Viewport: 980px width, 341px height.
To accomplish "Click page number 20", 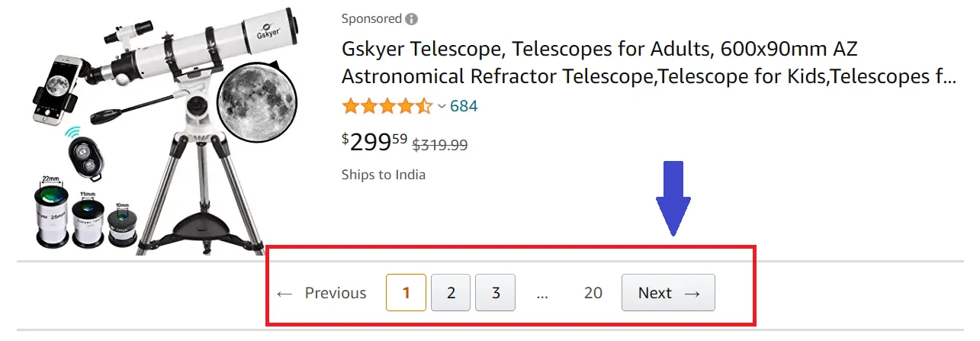I will [593, 293].
